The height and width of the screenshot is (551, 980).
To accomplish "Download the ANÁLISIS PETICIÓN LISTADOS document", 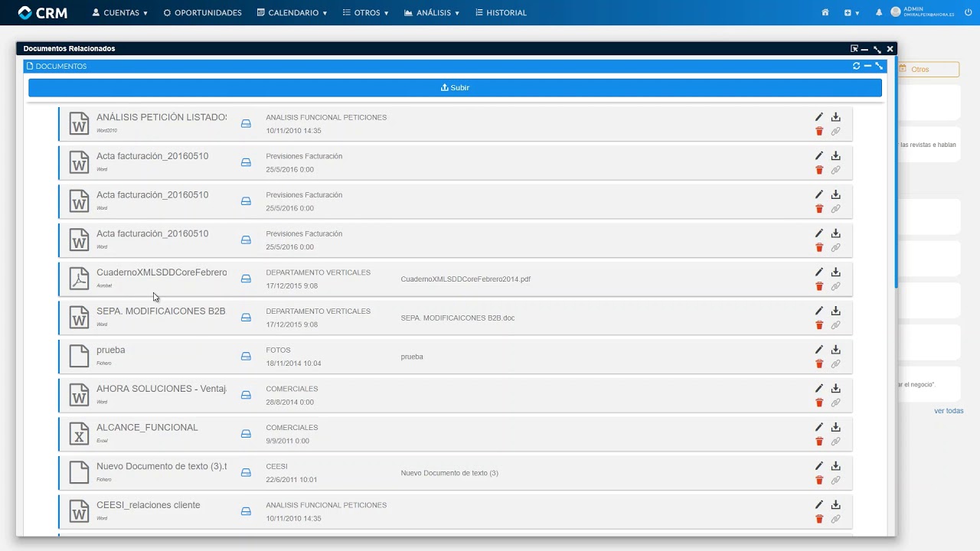I will pyautogui.click(x=836, y=117).
